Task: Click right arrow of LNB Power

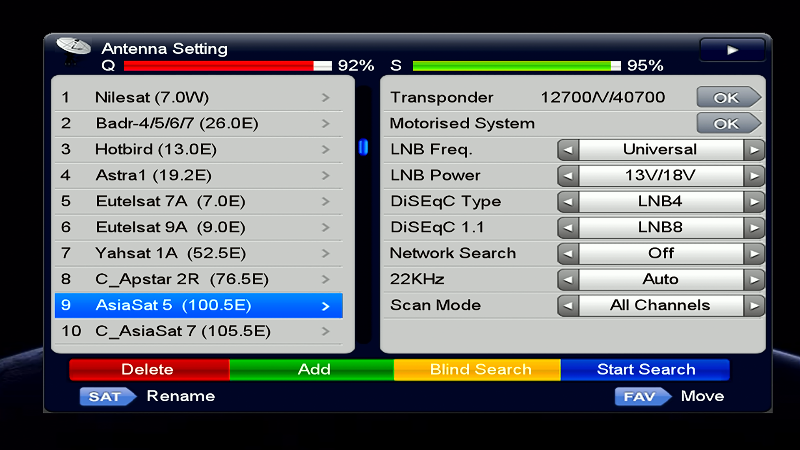Action: (x=754, y=176)
